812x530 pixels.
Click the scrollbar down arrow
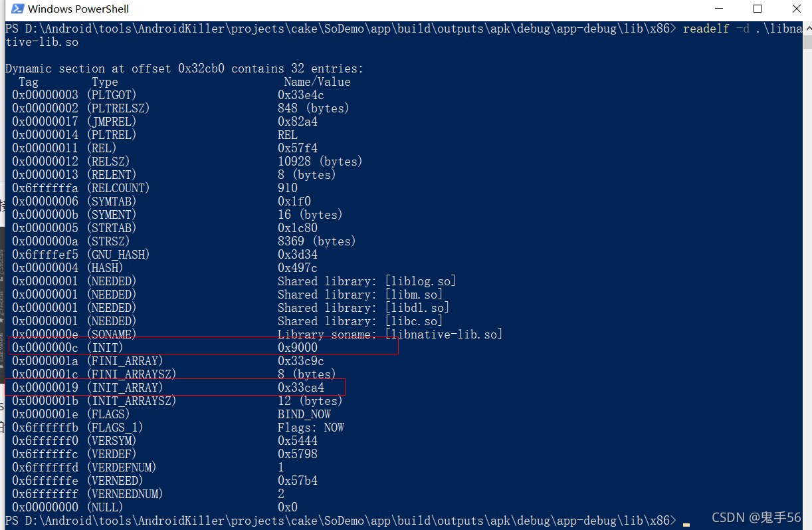click(x=807, y=524)
